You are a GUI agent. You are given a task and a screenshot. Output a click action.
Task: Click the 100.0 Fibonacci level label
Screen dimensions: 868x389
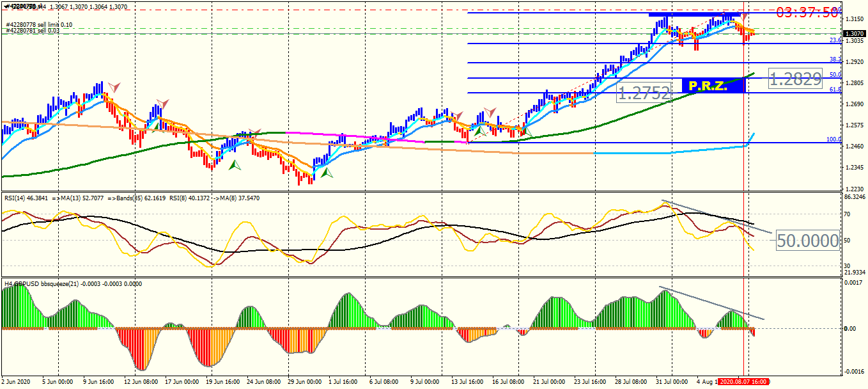[x=833, y=139]
